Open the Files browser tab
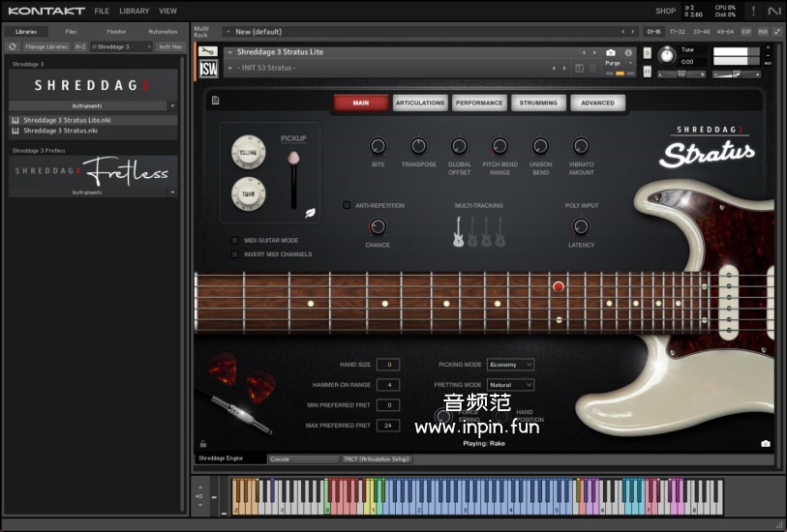 pyautogui.click(x=72, y=32)
